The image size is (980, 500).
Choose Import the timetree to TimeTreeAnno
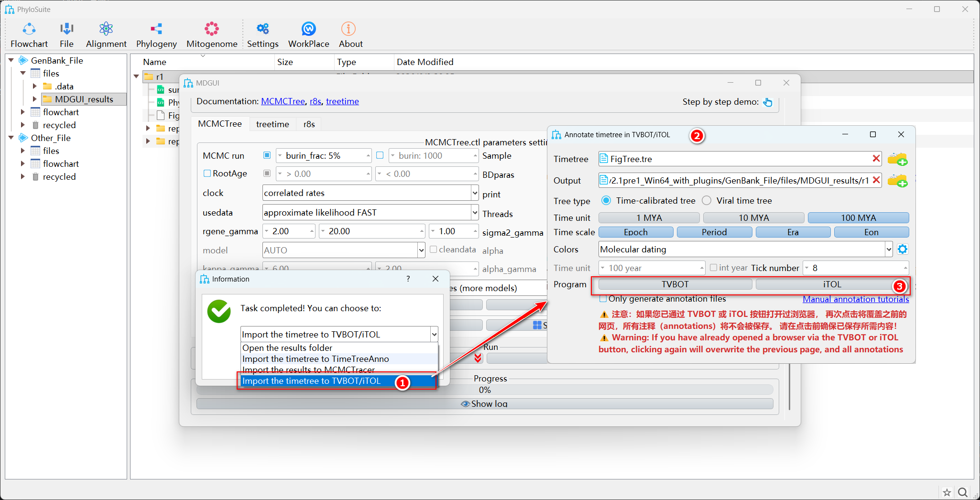[339, 359]
